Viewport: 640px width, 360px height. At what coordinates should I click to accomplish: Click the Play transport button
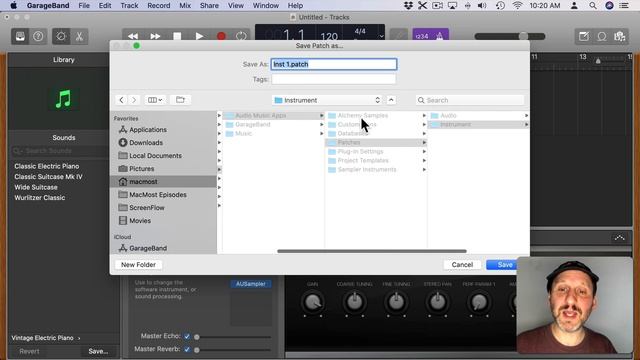coord(199,37)
